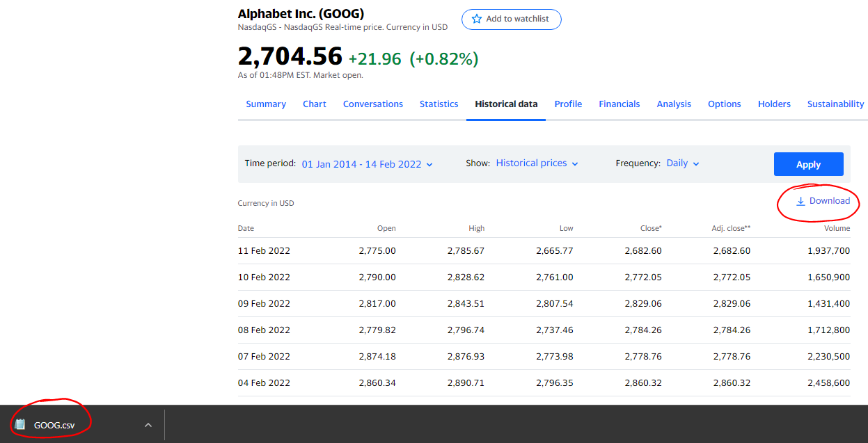Switch to the Chart tab
The image size is (868, 443).
tap(315, 104)
